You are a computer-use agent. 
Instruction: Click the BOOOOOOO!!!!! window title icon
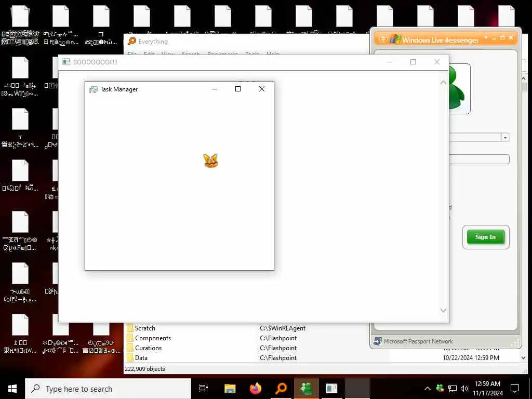tap(66, 62)
